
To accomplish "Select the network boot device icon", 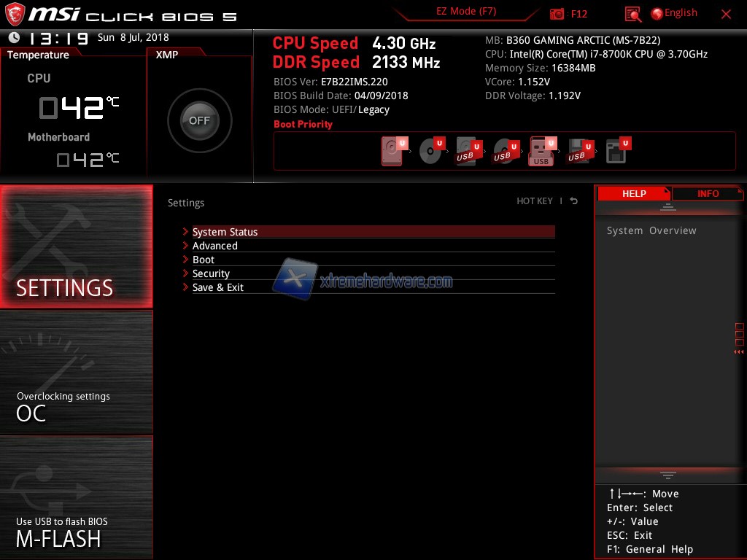I will 616,152.
